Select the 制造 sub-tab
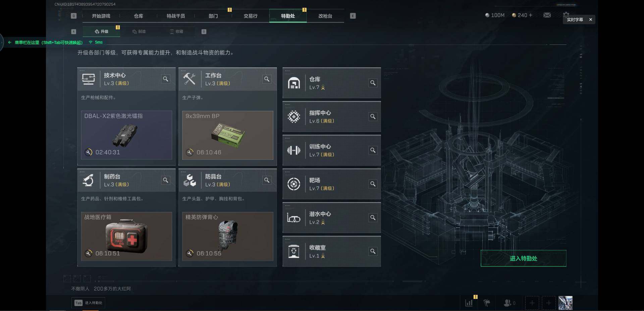644x311 pixels. (139, 32)
